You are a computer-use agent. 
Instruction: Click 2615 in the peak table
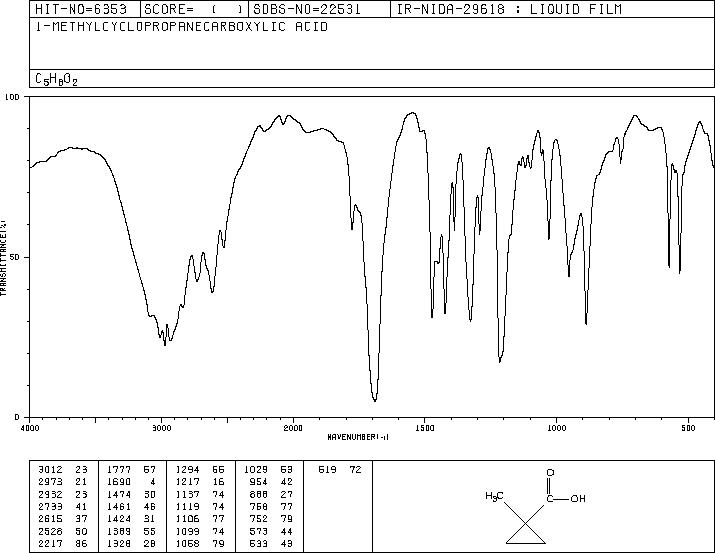click(51, 519)
